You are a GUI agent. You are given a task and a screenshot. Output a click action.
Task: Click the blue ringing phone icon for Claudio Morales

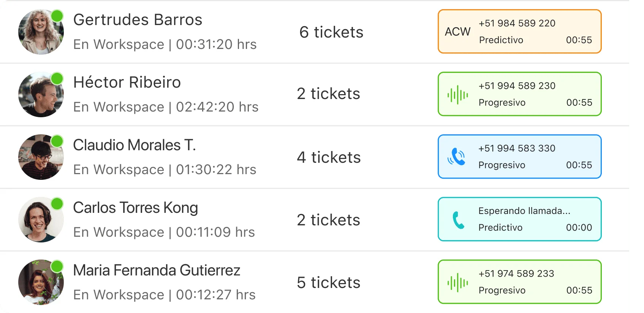(456, 157)
